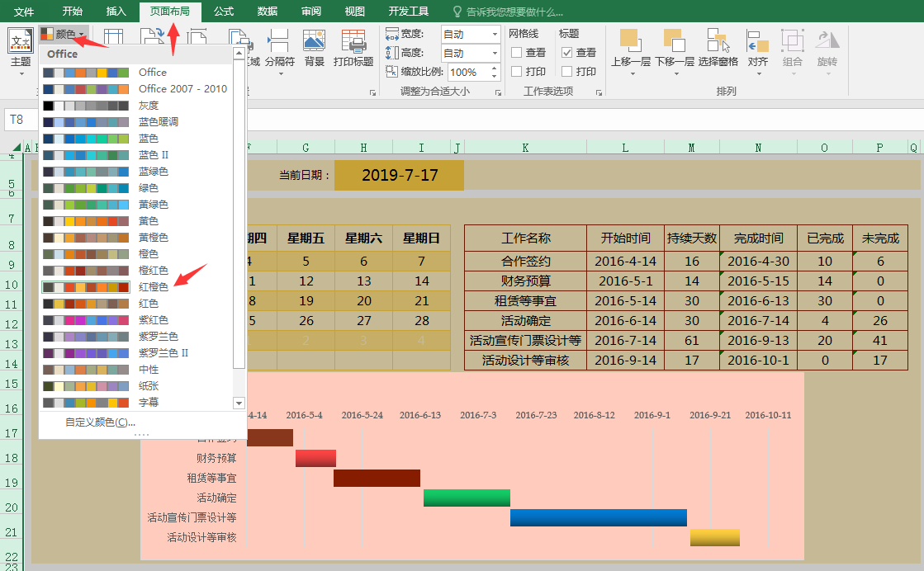Switch to the 插入 tab
This screenshot has width=924, height=571.
pos(116,12)
